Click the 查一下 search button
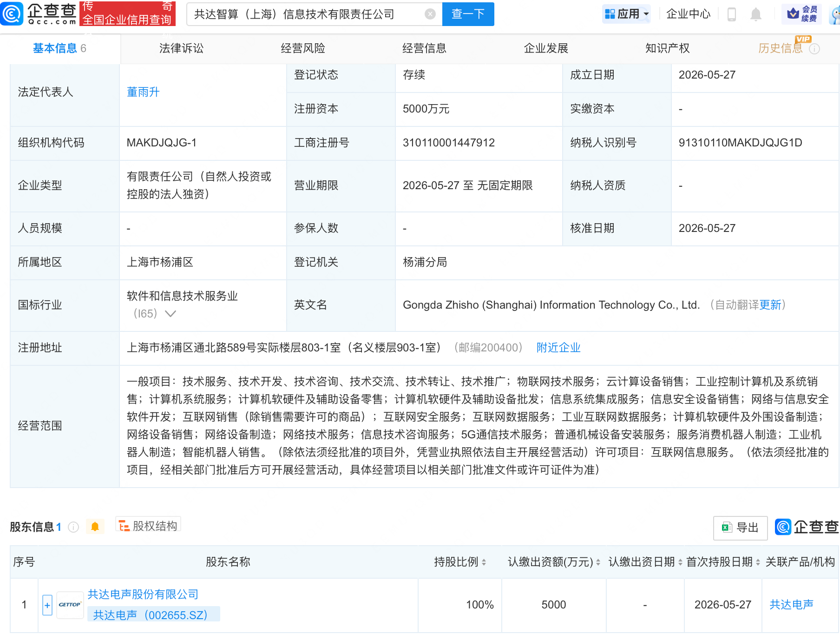The height and width of the screenshot is (634, 840). pos(468,14)
